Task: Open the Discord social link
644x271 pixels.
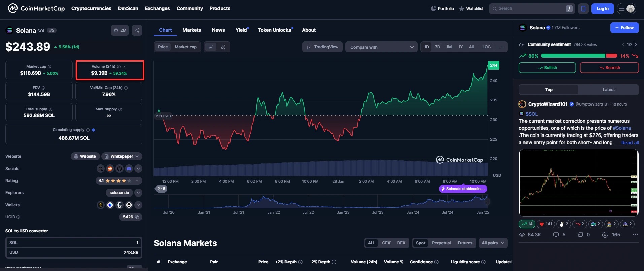Action: (129, 169)
